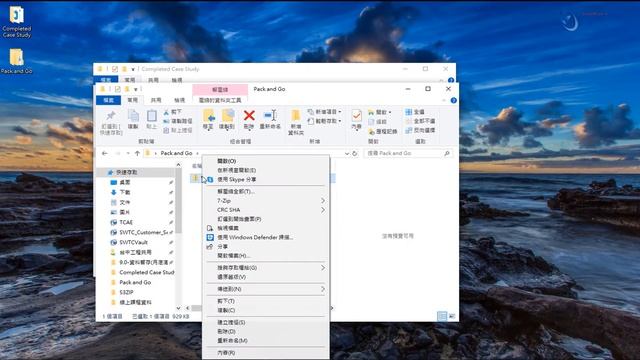
Task: Click the Paste shortcut ribbon item
Action: pyautogui.click(x=178, y=131)
